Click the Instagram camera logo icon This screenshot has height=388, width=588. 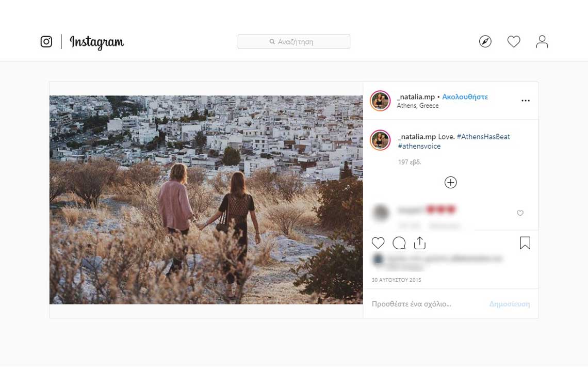[46, 42]
